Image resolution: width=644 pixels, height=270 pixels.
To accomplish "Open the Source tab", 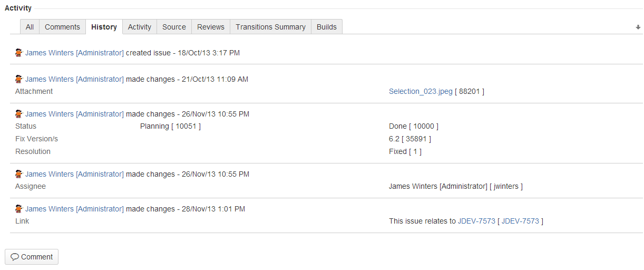I will coord(174,27).
